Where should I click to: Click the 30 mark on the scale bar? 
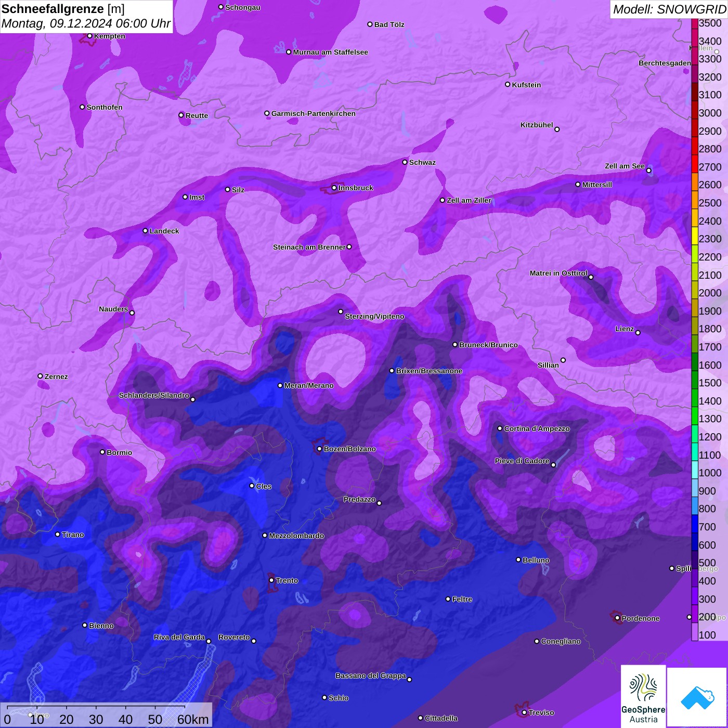tap(96, 719)
